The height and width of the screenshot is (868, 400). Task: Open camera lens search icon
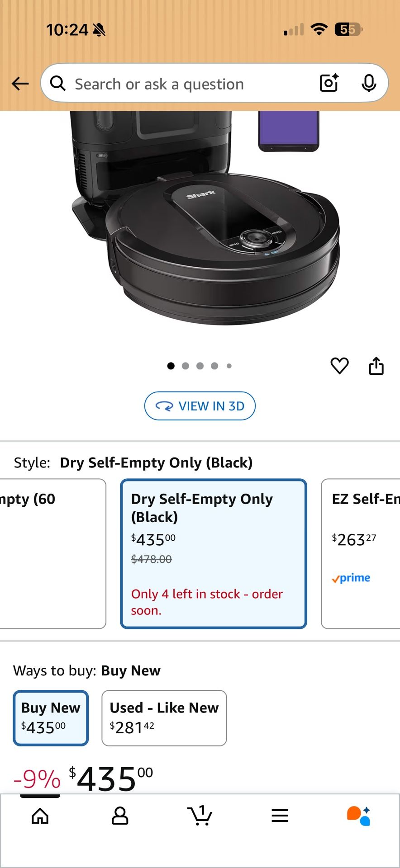point(329,83)
